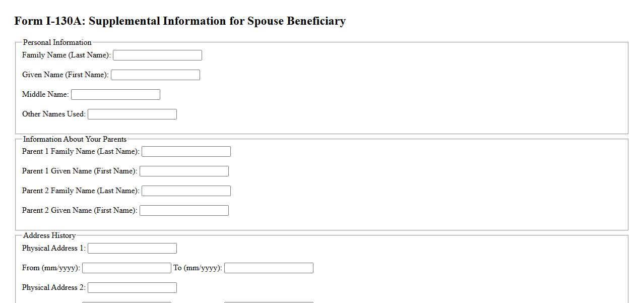Click the Personal Information section legend

pyautogui.click(x=57, y=42)
